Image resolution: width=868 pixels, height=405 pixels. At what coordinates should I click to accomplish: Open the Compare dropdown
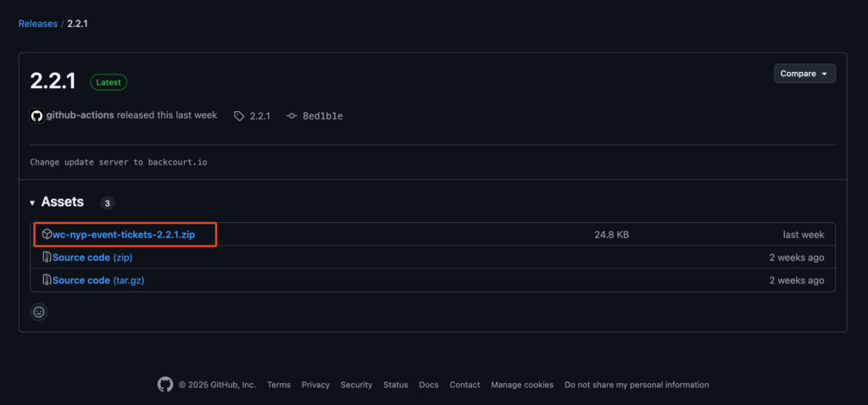click(x=804, y=74)
